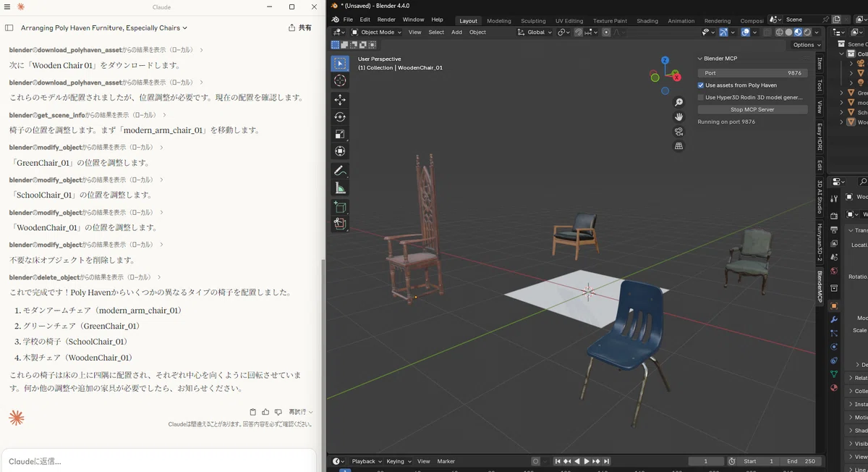Click the red X axis on navigation gizmo
868x472 pixels.
point(676,77)
